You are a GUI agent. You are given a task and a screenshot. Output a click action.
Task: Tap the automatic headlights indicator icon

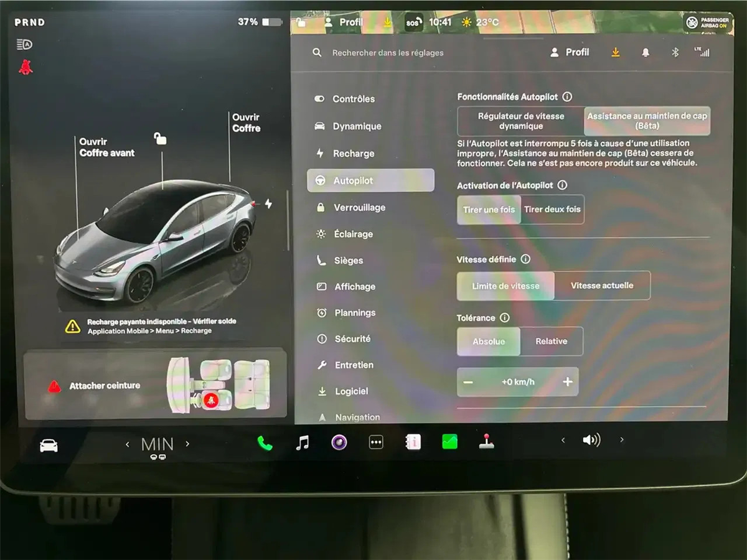24,45
